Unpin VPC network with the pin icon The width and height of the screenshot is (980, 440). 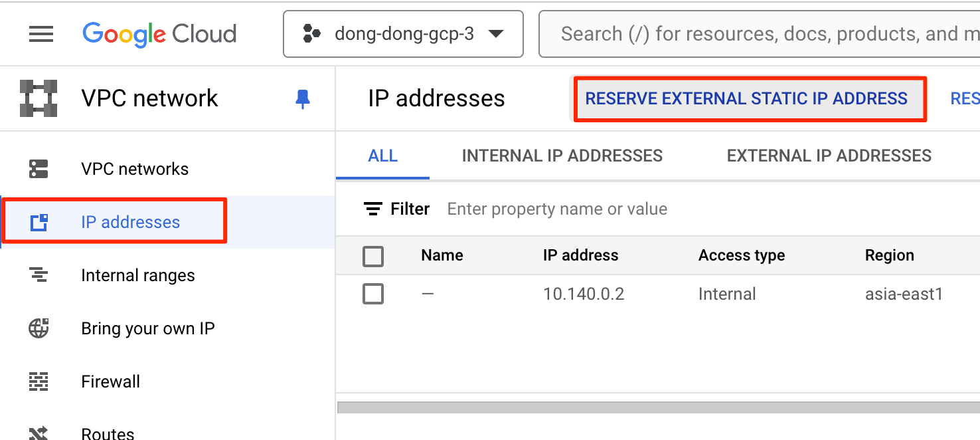[x=303, y=99]
